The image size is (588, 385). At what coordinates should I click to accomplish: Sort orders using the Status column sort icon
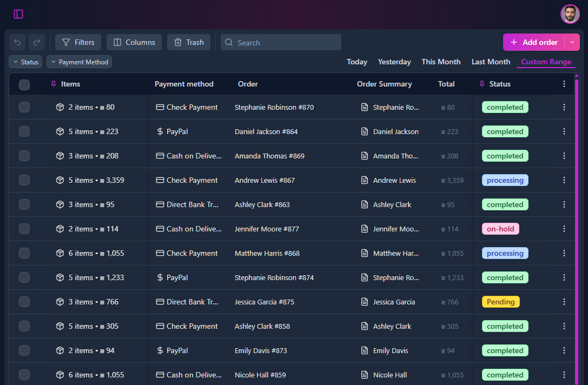[481, 84]
